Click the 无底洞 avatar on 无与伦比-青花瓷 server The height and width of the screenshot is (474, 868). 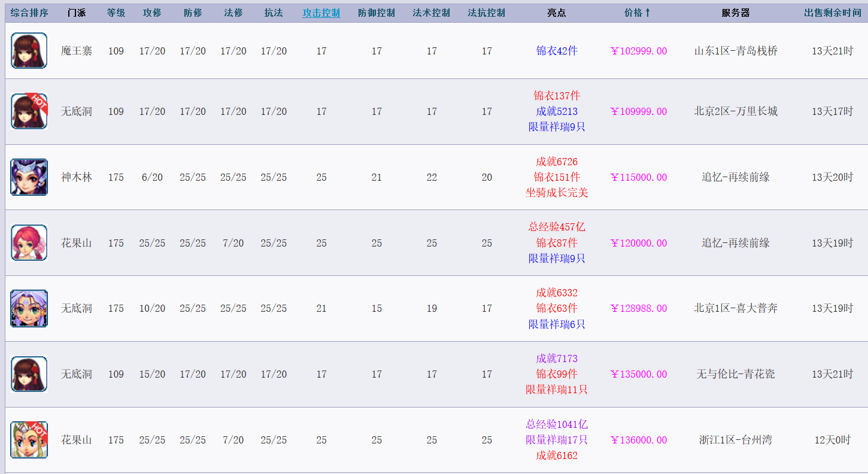coord(29,374)
